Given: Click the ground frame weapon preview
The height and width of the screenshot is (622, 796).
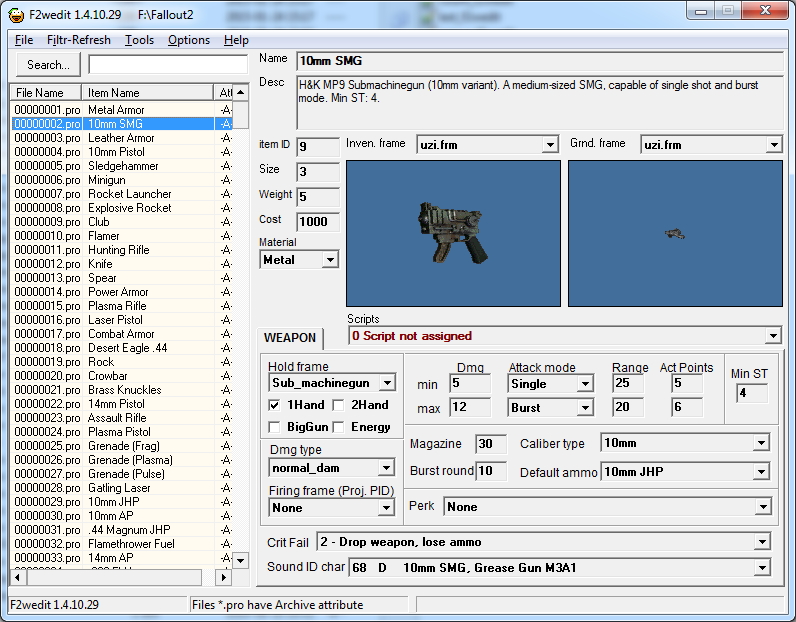Looking at the screenshot, I should 675,233.
